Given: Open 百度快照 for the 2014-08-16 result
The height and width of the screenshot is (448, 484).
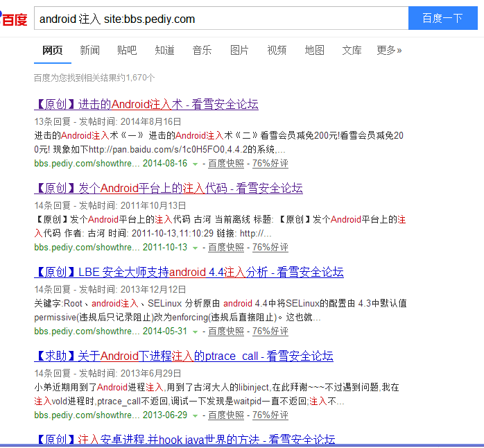Looking at the screenshot, I should [x=226, y=164].
